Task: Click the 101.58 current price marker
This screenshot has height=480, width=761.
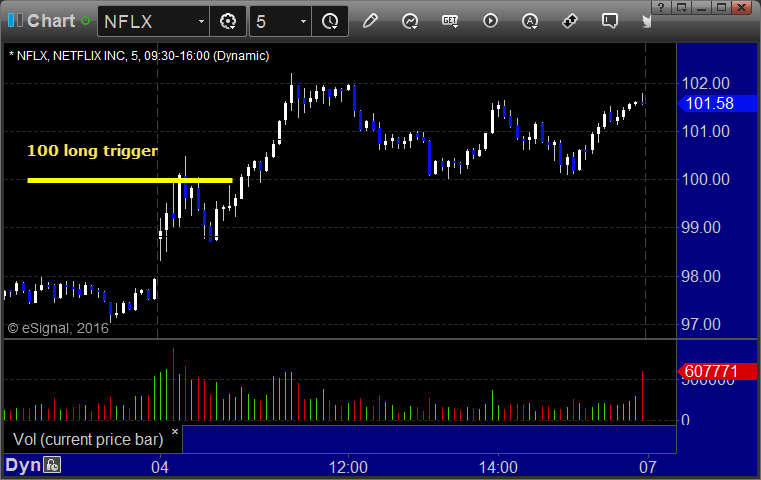Action: [x=717, y=103]
